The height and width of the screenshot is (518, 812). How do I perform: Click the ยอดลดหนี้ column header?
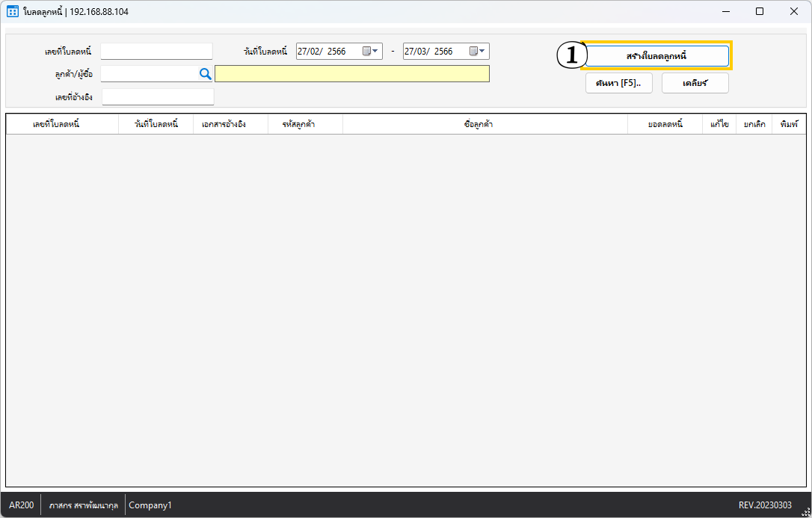click(665, 124)
